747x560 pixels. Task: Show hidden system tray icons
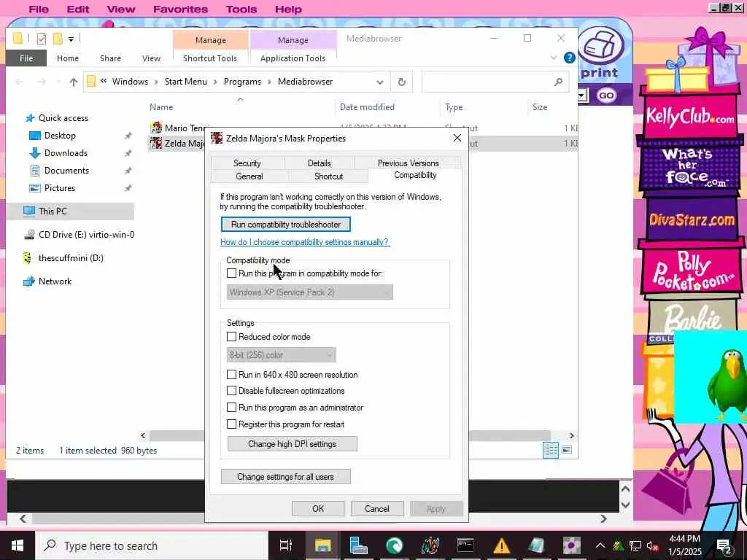(600, 545)
